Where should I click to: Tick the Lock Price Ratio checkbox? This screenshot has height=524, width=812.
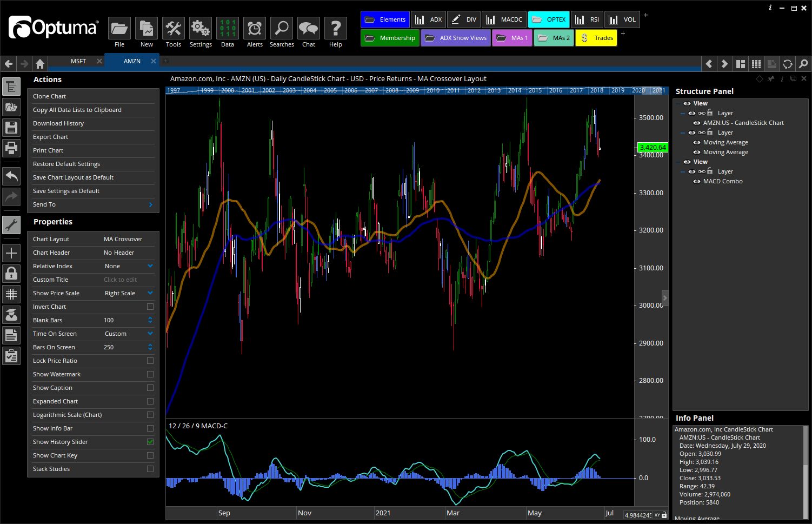click(150, 361)
